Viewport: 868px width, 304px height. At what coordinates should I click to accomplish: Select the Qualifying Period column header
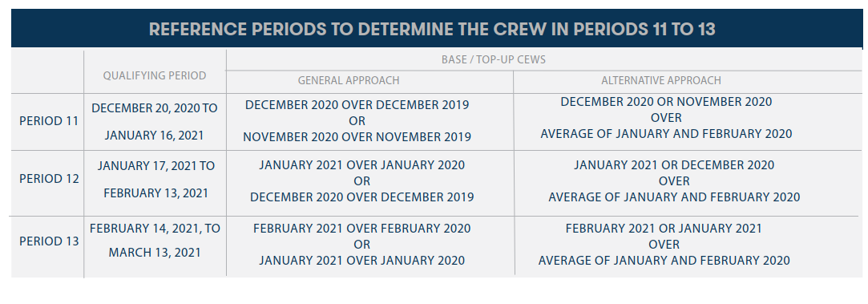point(155,76)
